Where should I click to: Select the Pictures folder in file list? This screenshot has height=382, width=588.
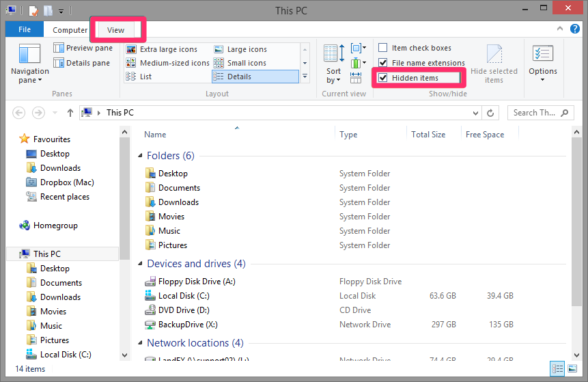pos(173,245)
